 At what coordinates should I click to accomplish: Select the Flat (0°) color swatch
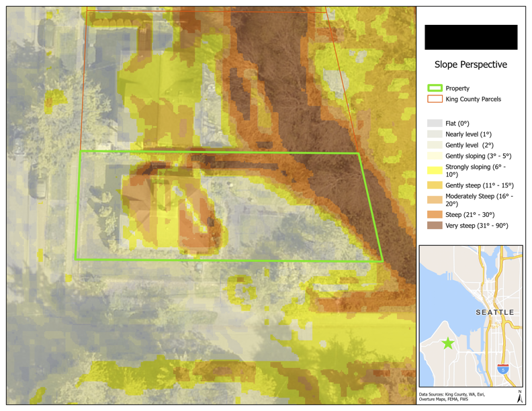click(435, 124)
